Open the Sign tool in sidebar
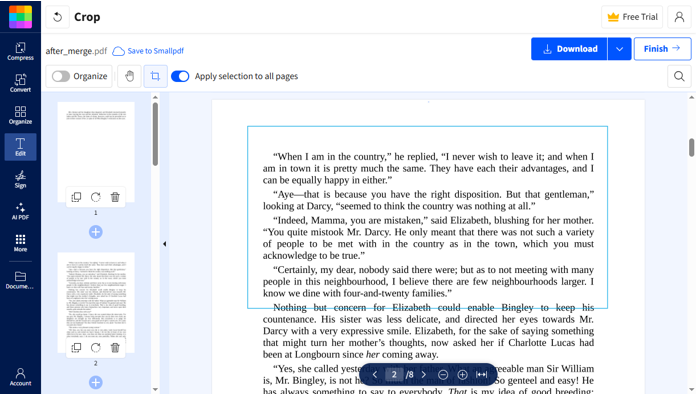This screenshot has height=394, width=700. pos(21,179)
